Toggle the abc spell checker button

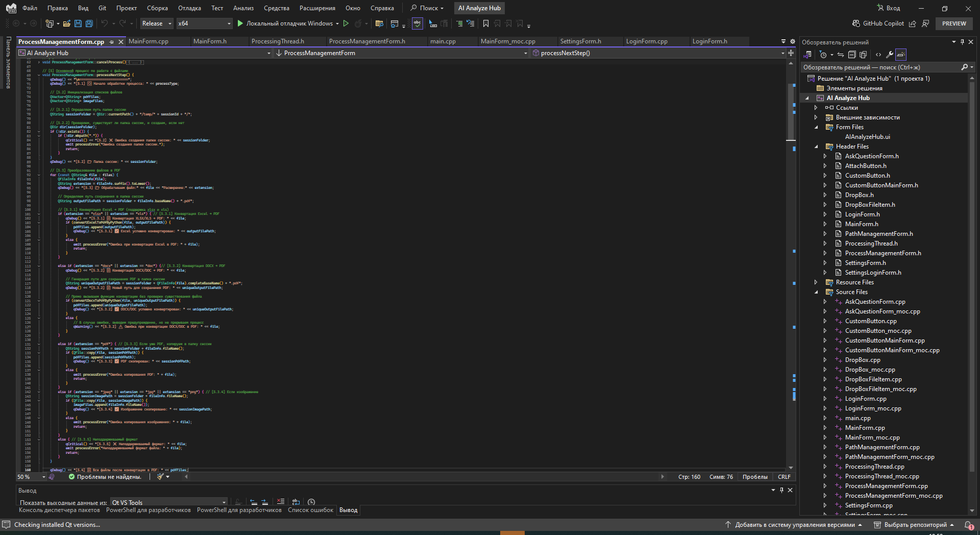click(x=417, y=23)
